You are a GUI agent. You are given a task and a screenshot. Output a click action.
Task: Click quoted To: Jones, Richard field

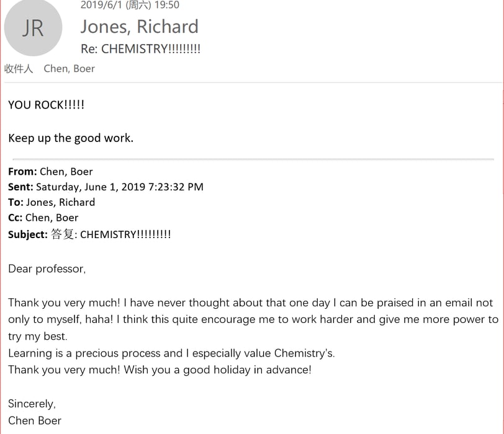[52, 202]
